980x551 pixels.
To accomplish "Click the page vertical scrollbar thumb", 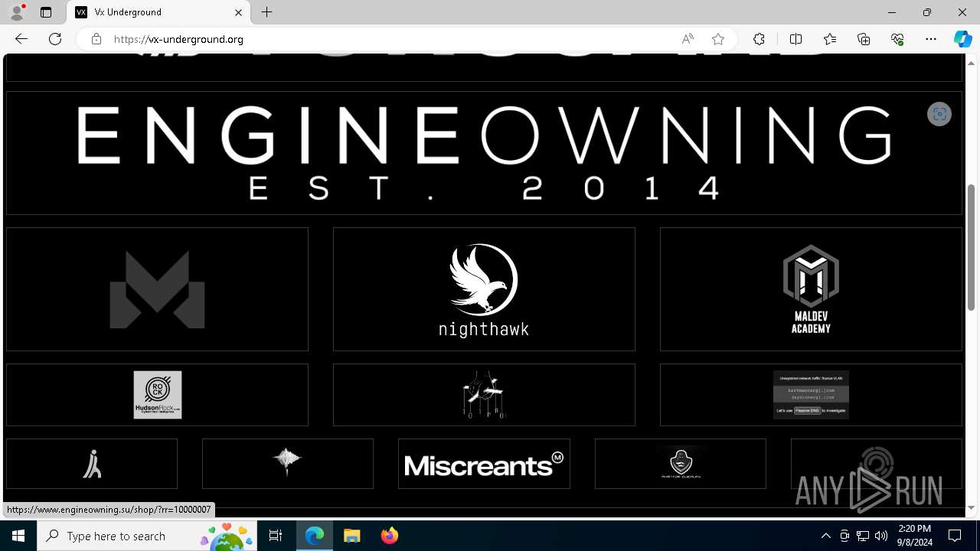I will tap(972, 247).
